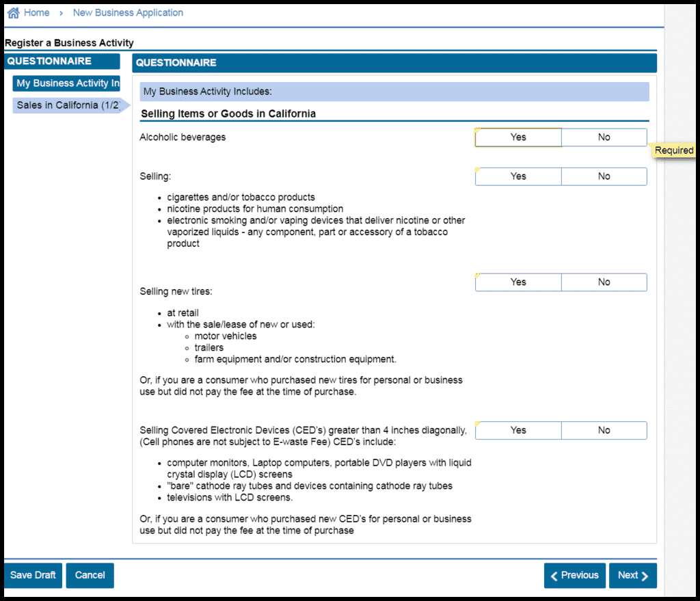Answer No to Selling new tires
This screenshot has height=601, width=700.
tap(604, 282)
